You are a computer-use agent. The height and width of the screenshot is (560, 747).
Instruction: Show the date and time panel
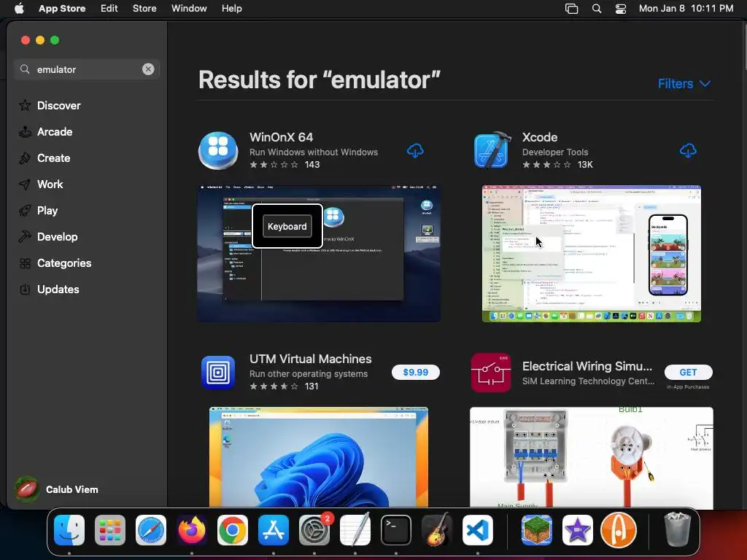point(686,9)
